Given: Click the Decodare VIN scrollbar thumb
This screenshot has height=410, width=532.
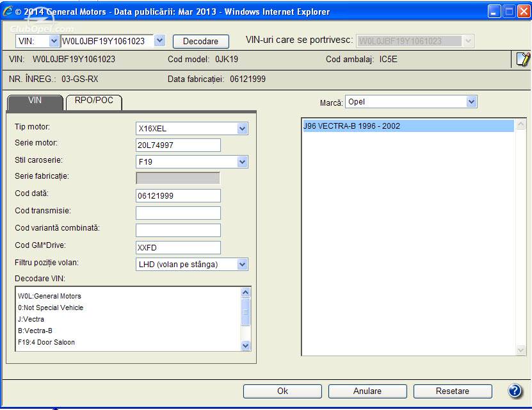Looking at the screenshot, I should (x=245, y=312).
